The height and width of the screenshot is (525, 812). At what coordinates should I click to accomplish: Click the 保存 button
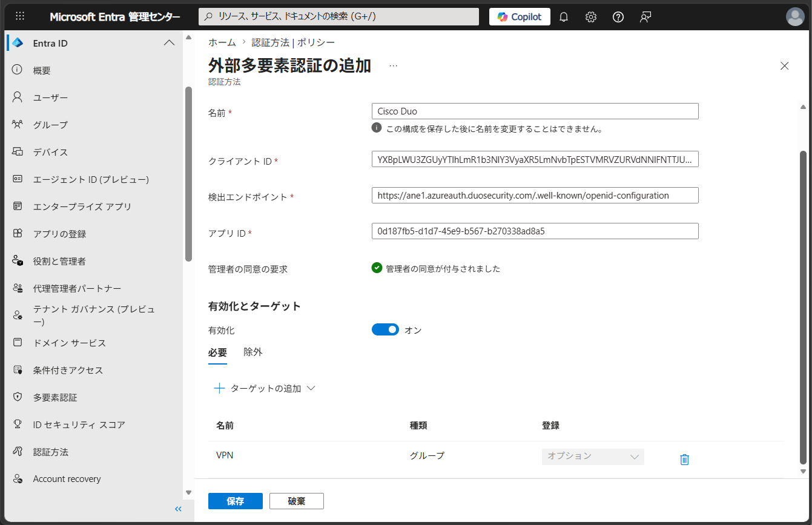236,501
